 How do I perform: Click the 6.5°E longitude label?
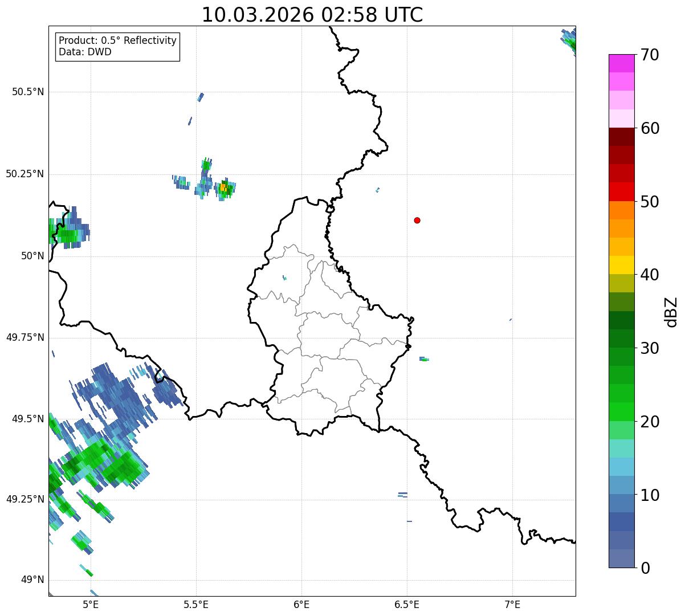click(407, 604)
